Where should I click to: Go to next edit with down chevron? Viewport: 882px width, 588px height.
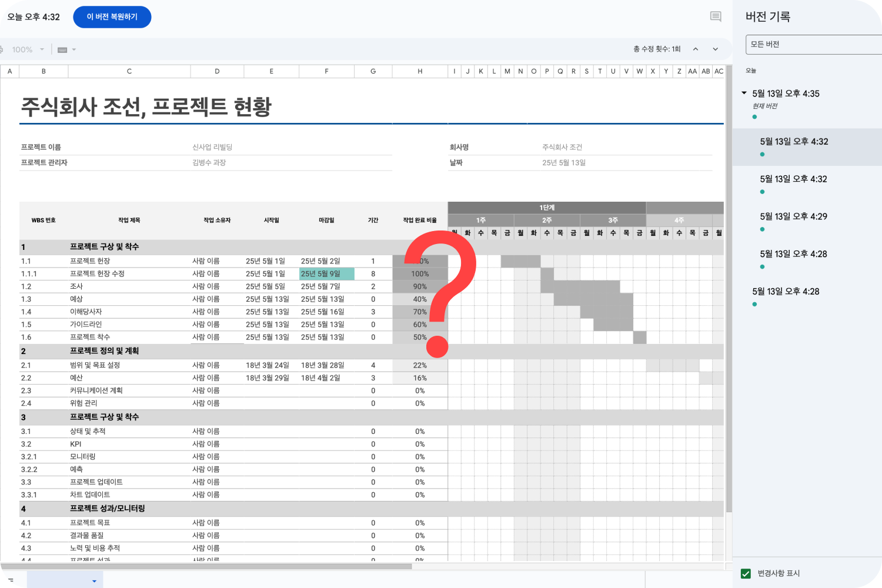point(716,49)
